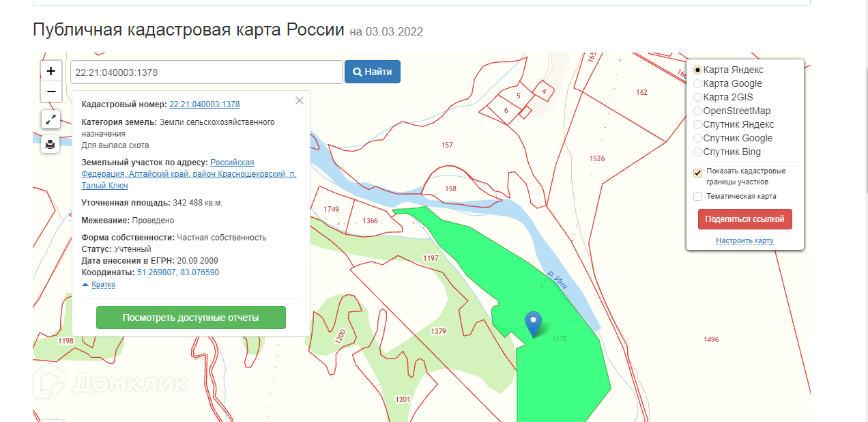Viewport: 868px width, 422px height.
Task: Open the parcel address link
Action: tap(189, 174)
